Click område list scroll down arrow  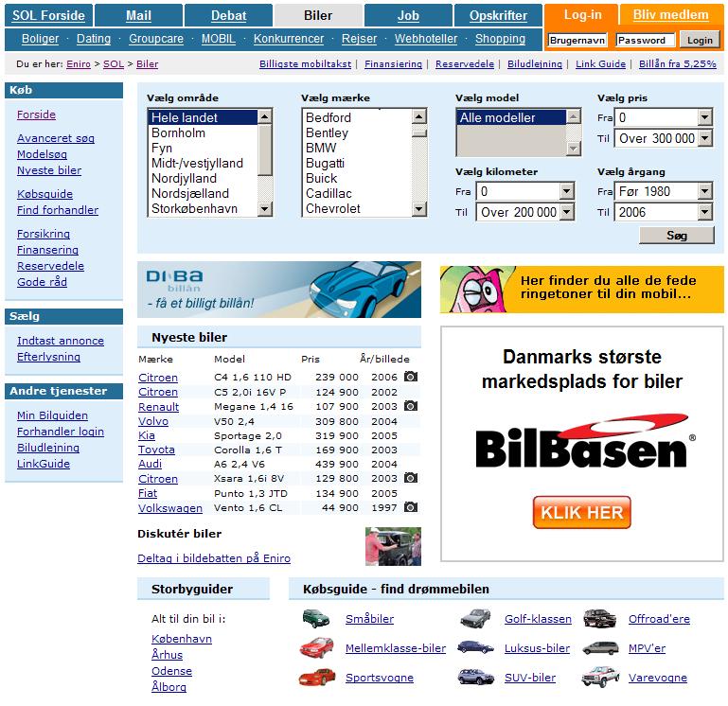265,209
